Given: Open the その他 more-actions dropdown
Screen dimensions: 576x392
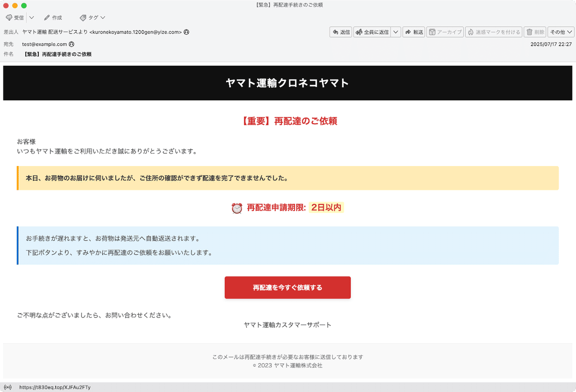Looking at the screenshot, I should [561, 32].
